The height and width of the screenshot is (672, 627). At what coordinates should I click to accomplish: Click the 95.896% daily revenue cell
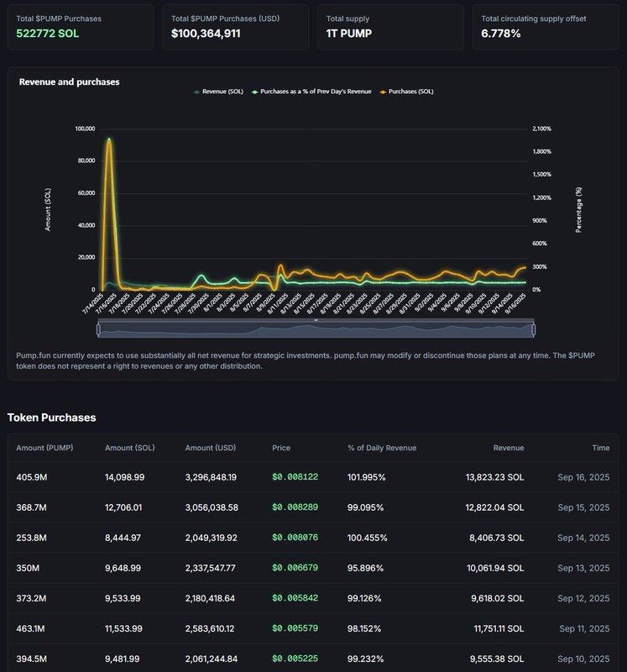click(365, 568)
